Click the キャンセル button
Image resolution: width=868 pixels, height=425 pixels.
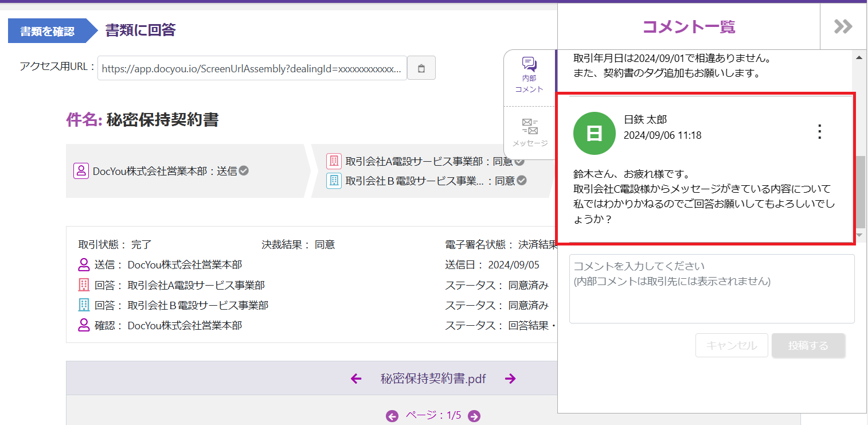[731, 346]
